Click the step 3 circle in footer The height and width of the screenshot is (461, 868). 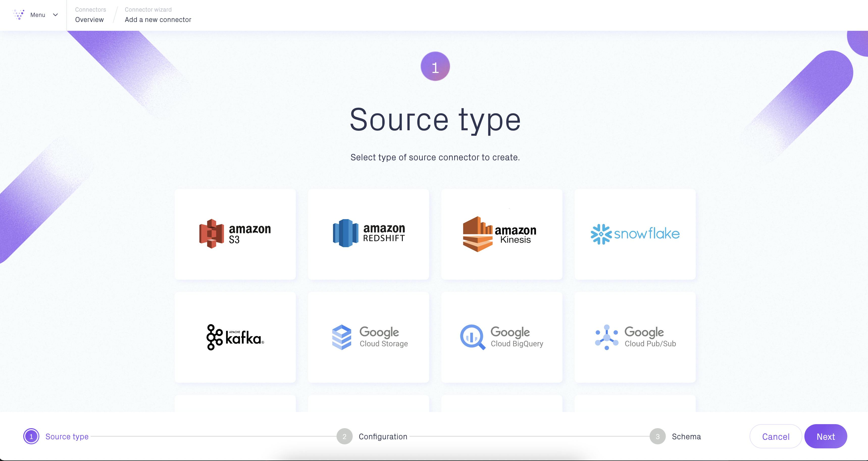(657, 437)
